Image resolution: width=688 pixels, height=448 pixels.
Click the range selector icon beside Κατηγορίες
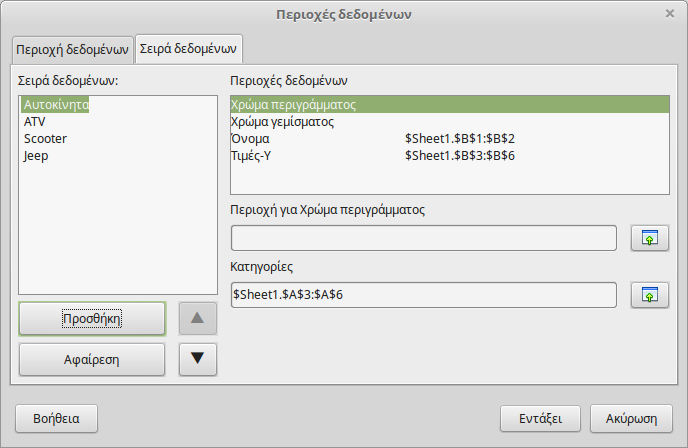tap(650, 295)
